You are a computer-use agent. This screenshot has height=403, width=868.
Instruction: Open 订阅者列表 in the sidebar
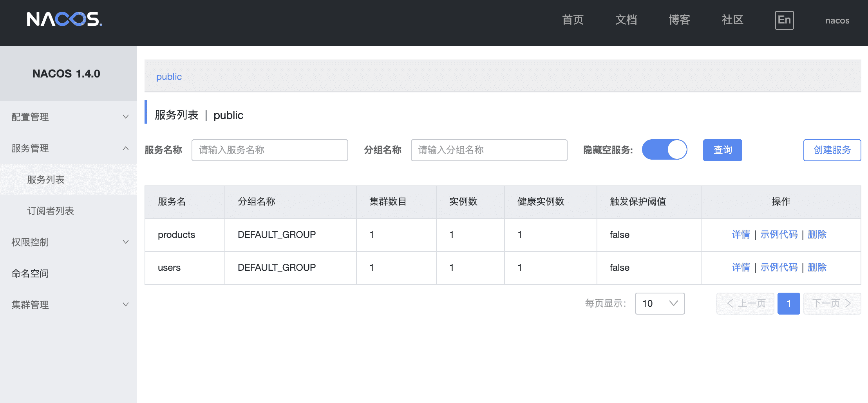pyautogui.click(x=51, y=211)
